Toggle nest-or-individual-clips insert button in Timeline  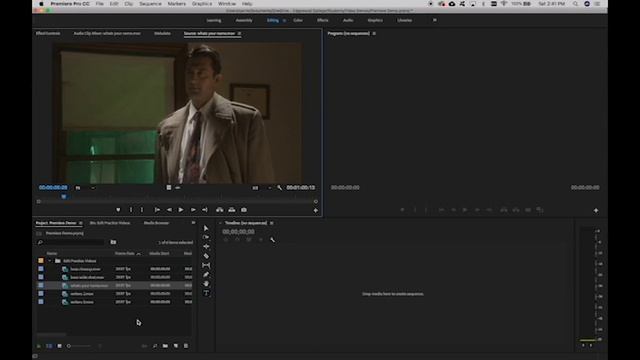(226, 240)
